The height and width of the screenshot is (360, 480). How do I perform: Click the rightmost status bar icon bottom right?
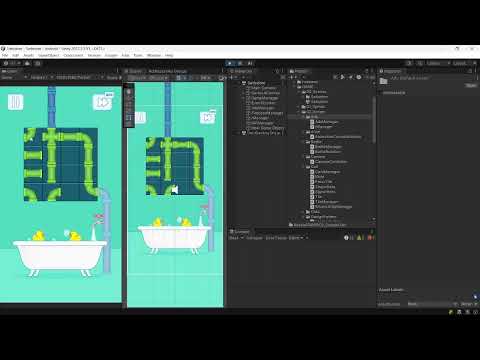(476, 312)
